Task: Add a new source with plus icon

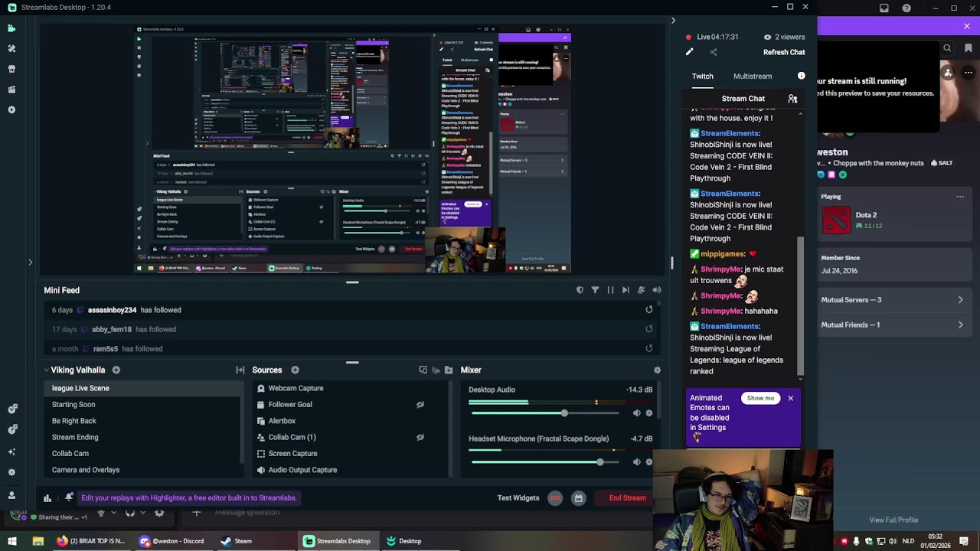Action: [x=295, y=370]
